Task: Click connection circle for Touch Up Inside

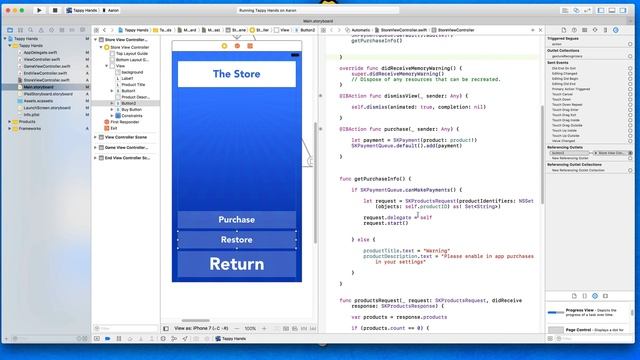Action: [630, 131]
